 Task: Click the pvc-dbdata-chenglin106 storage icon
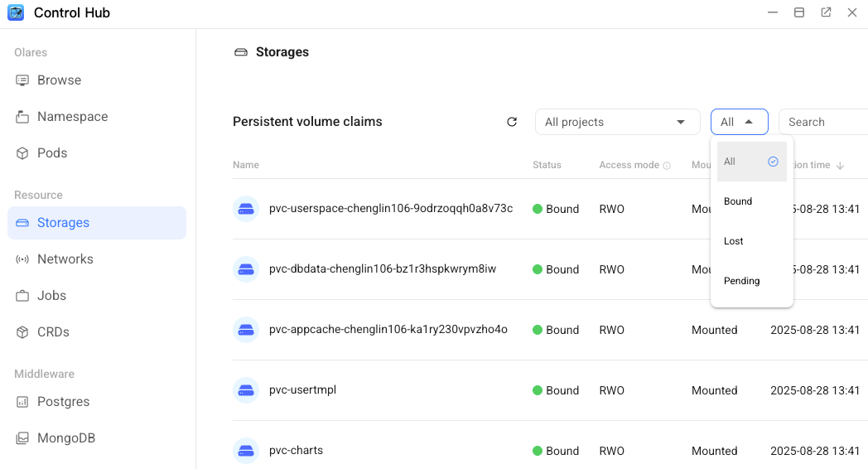tap(246, 269)
